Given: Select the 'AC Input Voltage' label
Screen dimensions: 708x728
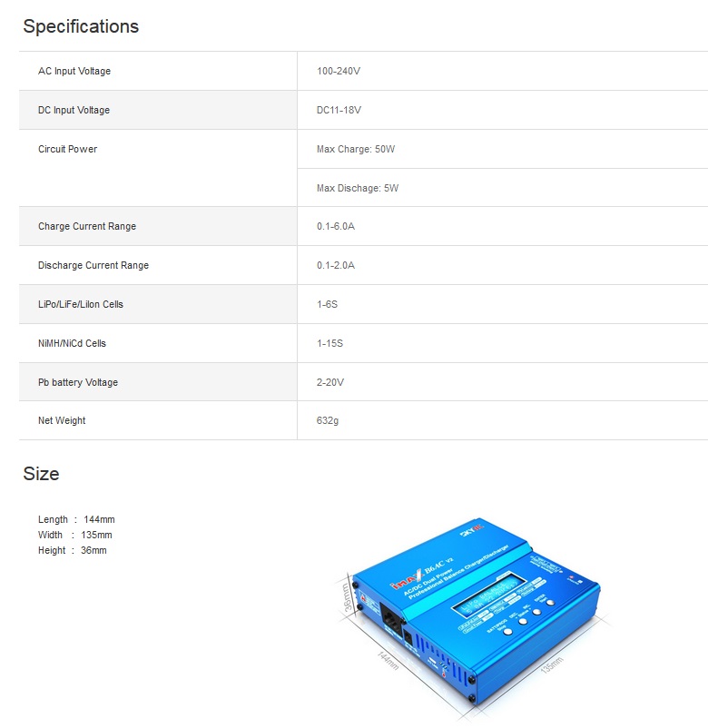Looking at the screenshot, I should pos(74,71).
